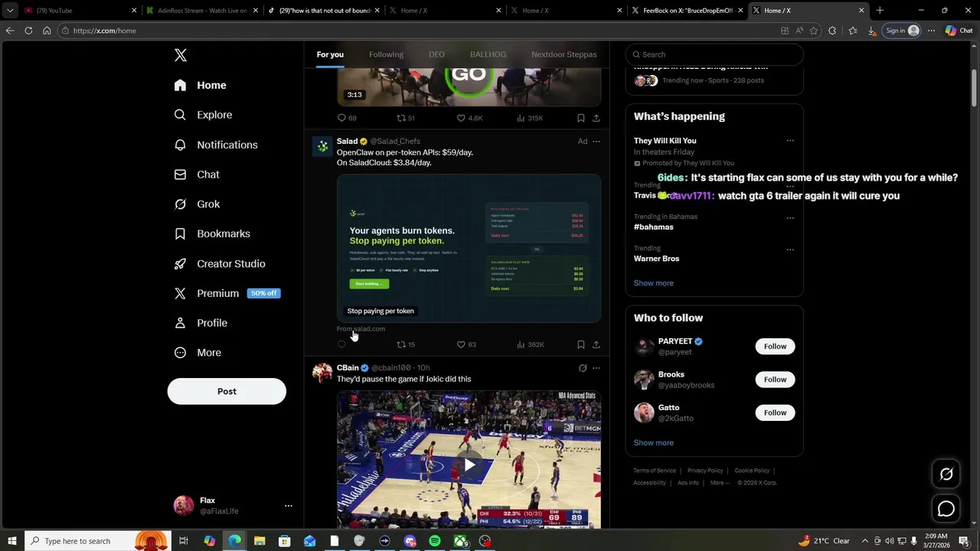Click the X logo in sidebar
The image size is (980, 551).
181,55
